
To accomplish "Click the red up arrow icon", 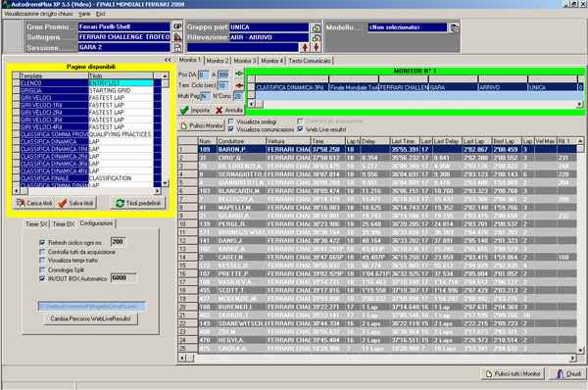I will click(x=305, y=47).
